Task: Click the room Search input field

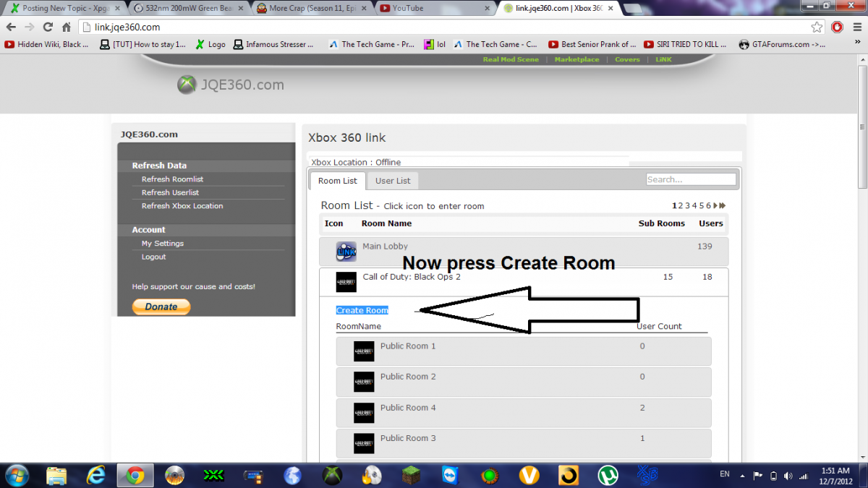Action: point(691,179)
